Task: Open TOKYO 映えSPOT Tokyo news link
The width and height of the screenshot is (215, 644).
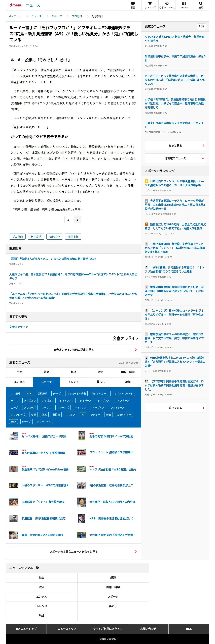Action: point(174,38)
